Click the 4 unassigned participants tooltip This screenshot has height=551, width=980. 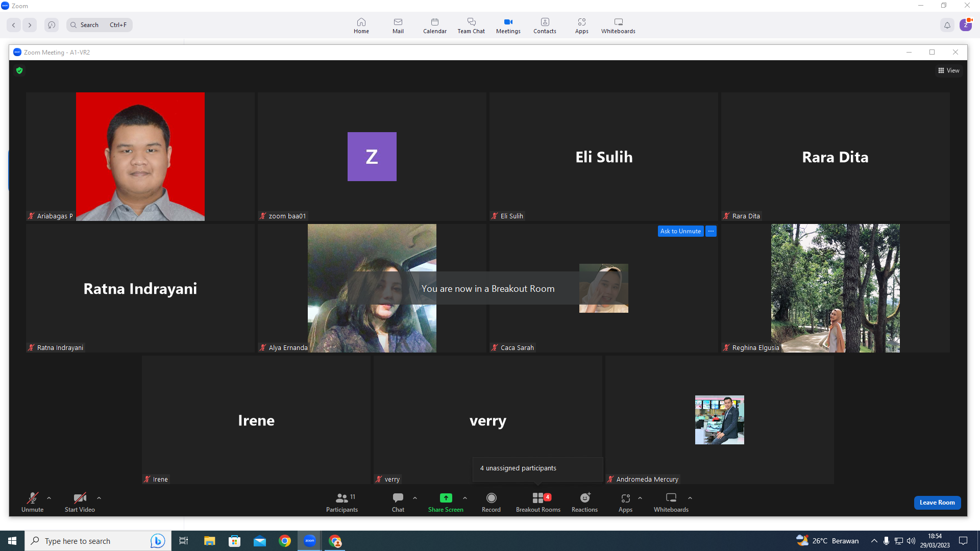tap(538, 469)
